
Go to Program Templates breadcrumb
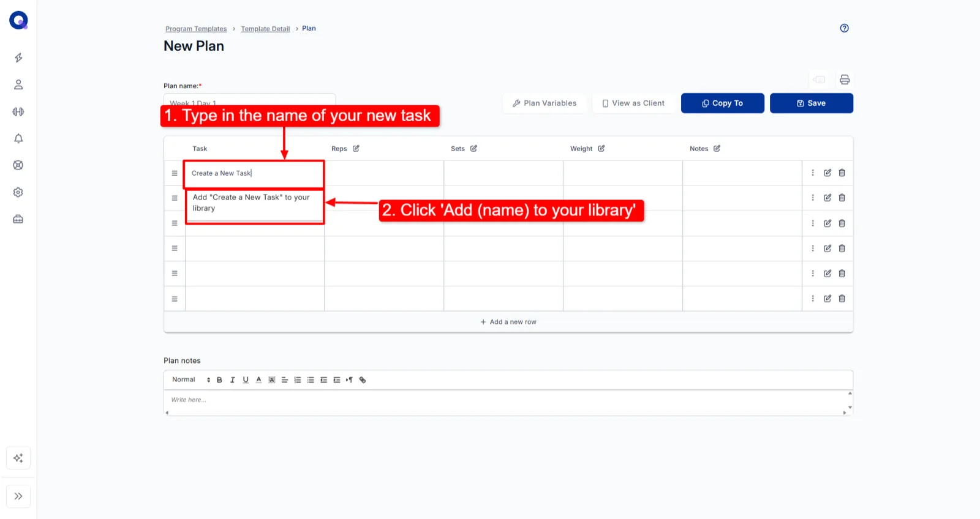pos(196,29)
